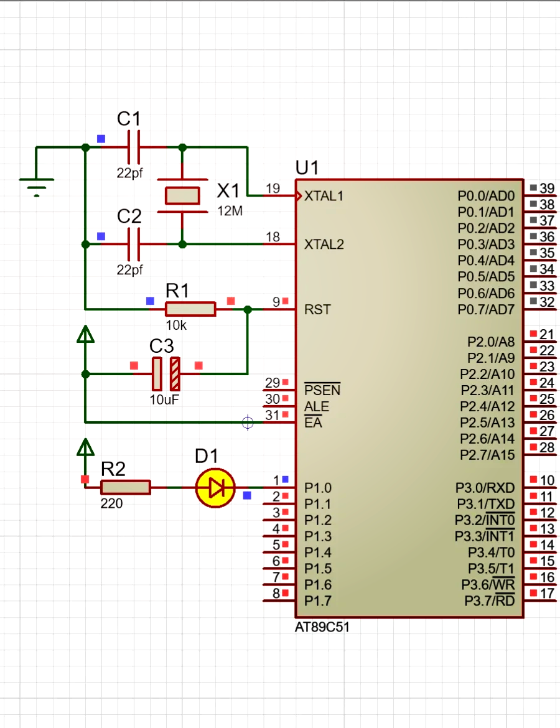Click the "220" resistor value

pyautogui.click(x=111, y=504)
